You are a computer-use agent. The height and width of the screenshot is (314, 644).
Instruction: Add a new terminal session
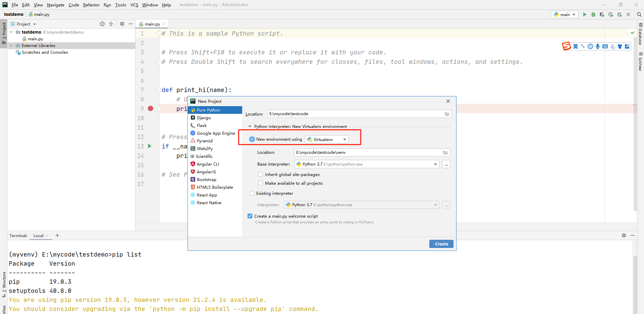click(57, 235)
